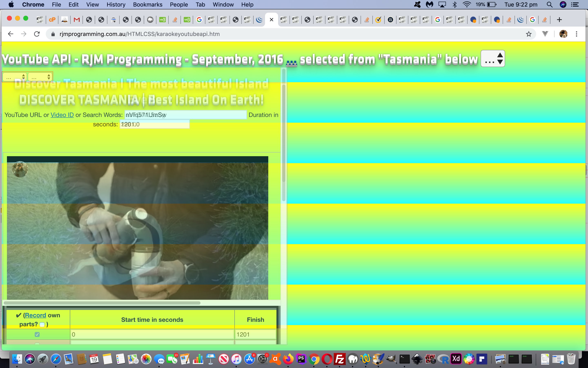The width and height of the screenshot is (588, 368).
Task: Open GIMP from the Dock
Action: click(391, 359)
